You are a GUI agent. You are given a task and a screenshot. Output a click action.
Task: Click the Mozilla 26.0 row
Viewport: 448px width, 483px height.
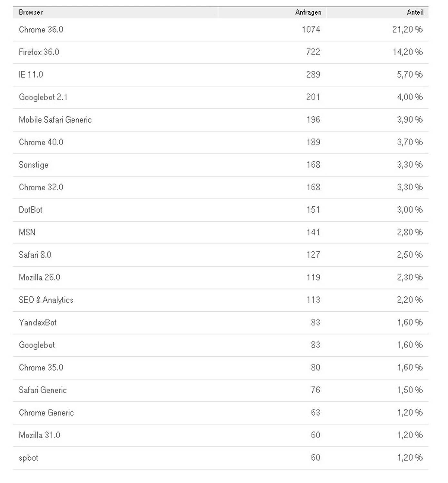pyautogui.click(x=40, y=278)
